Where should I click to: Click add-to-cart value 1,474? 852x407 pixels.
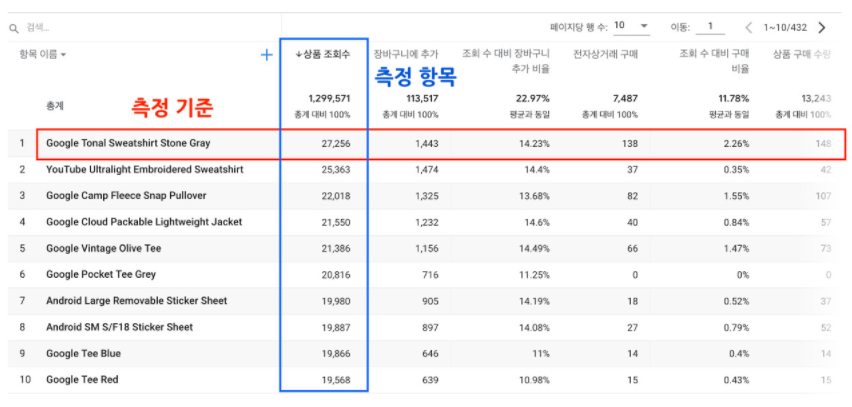[x=427, y=170]
